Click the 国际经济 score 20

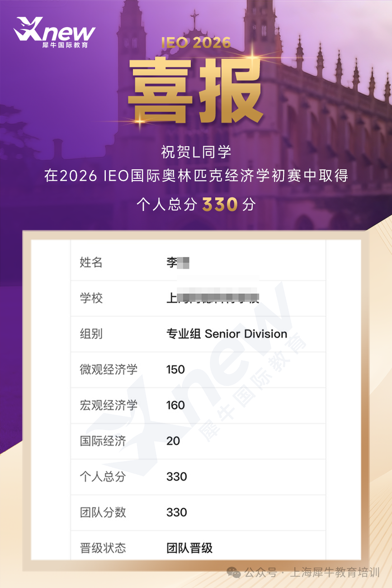[173, 441]
